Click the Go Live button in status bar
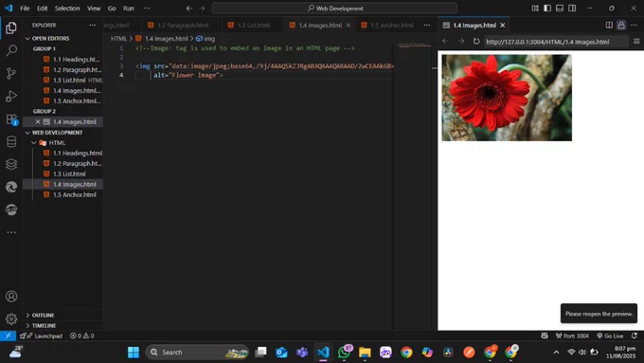This screenshot has width=644, height=363. (610, 336)
